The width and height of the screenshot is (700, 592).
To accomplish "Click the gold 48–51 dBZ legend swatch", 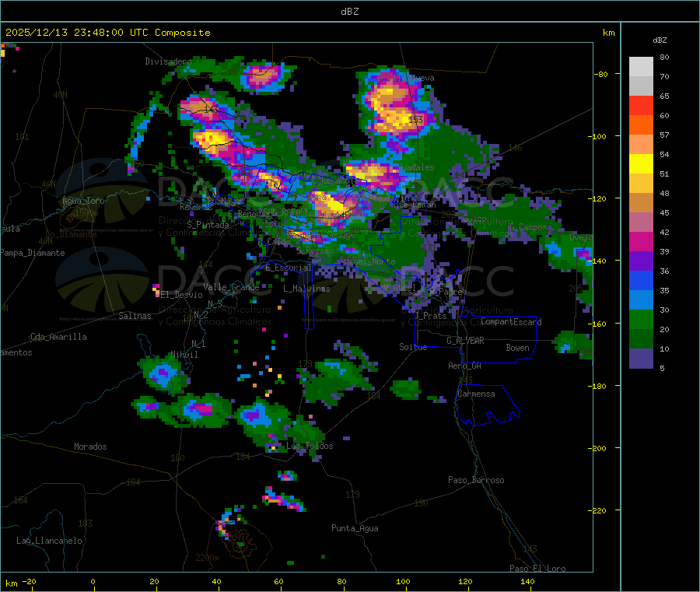I will coord(641,184).
